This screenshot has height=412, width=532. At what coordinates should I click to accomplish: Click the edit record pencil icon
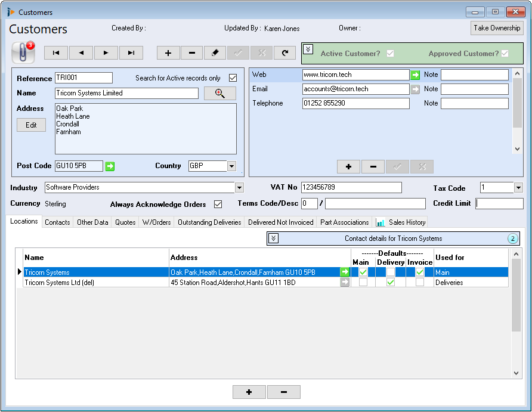pos(215,53)
